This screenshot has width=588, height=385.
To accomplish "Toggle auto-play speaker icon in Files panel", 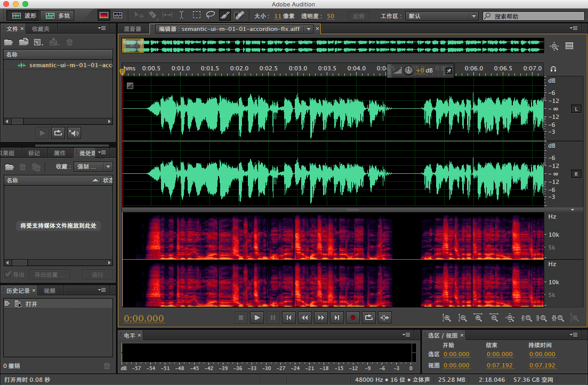I will pyautogui.click(x=74, y=133).
